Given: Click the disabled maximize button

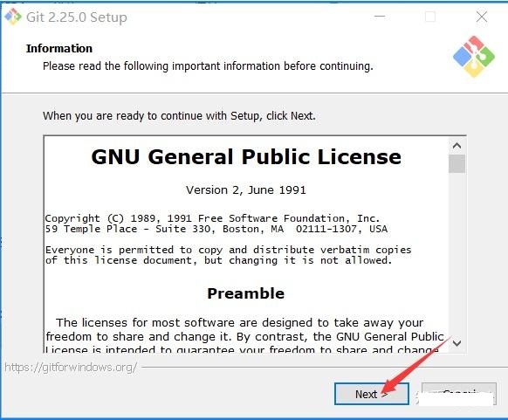Looking at the screenshot, I should tap(430, 17).
